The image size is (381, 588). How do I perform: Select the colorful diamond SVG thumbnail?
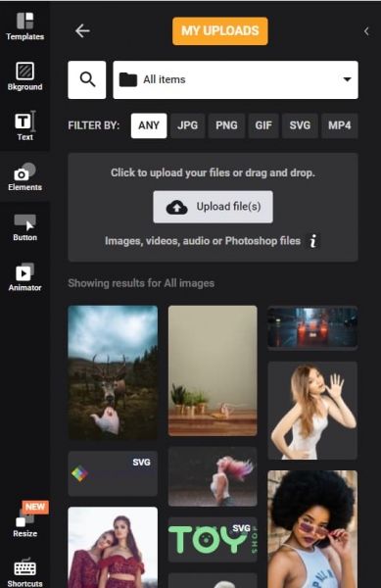tap(113, 473)
